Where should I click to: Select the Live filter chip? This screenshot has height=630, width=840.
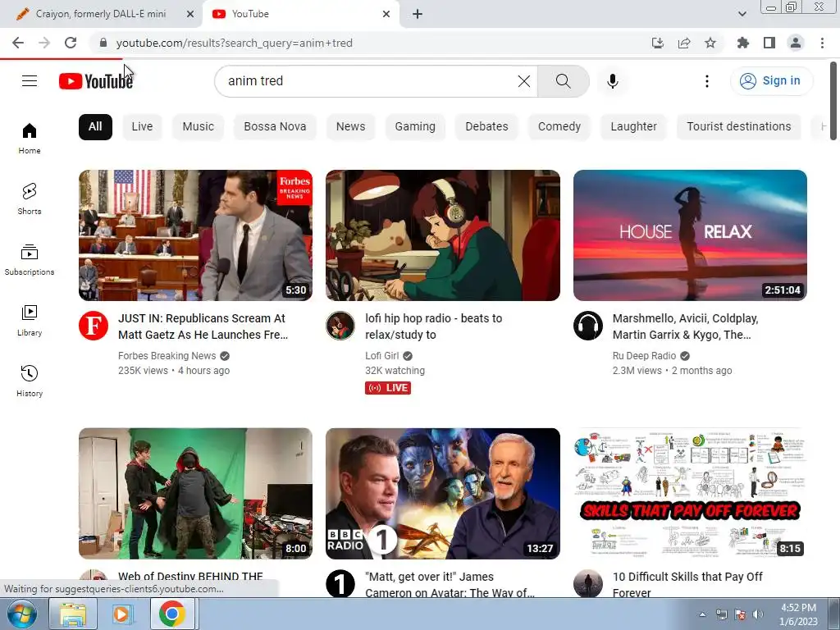(142, 127)
